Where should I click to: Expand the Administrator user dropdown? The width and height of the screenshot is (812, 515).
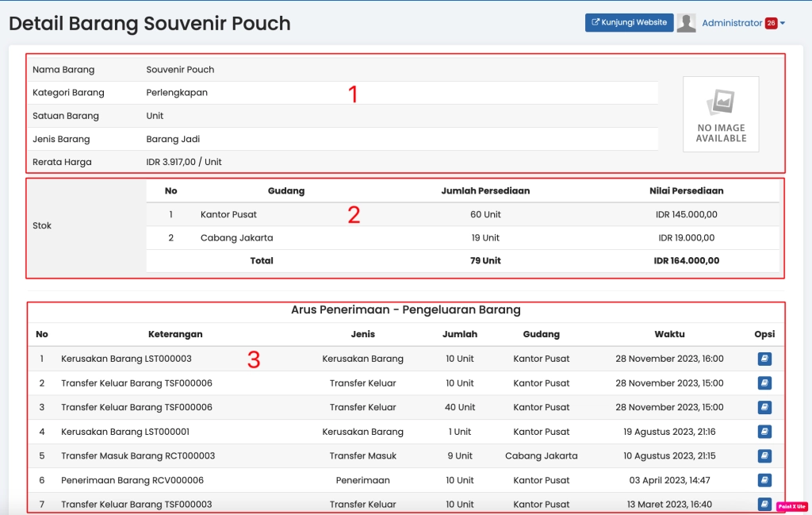(x=783, y=24)
